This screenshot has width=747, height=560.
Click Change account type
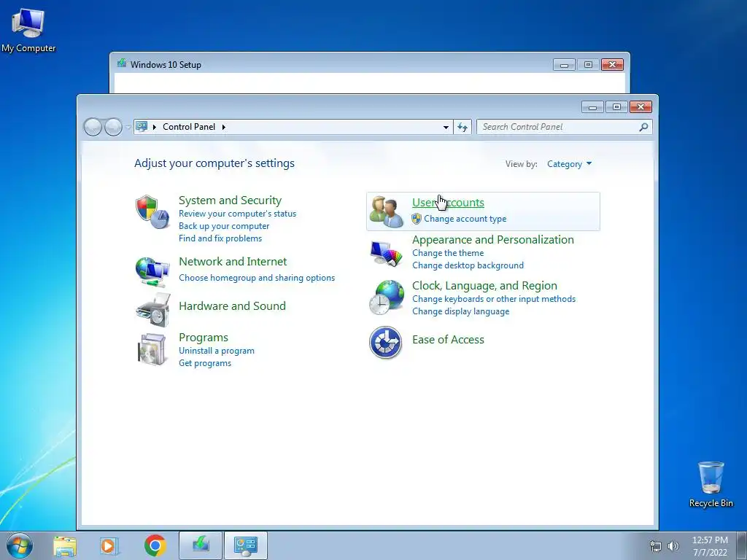[465, 219]
